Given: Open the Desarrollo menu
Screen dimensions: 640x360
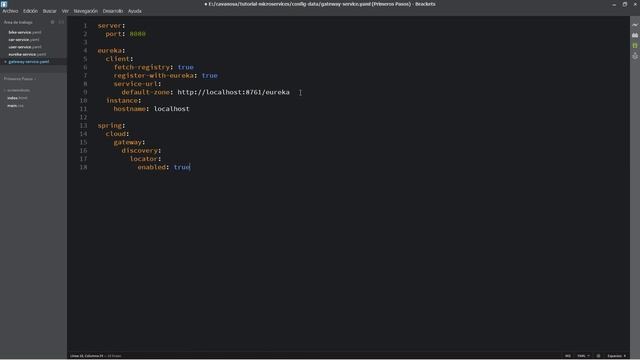Looking at the screenshot, I should point(113,11).
